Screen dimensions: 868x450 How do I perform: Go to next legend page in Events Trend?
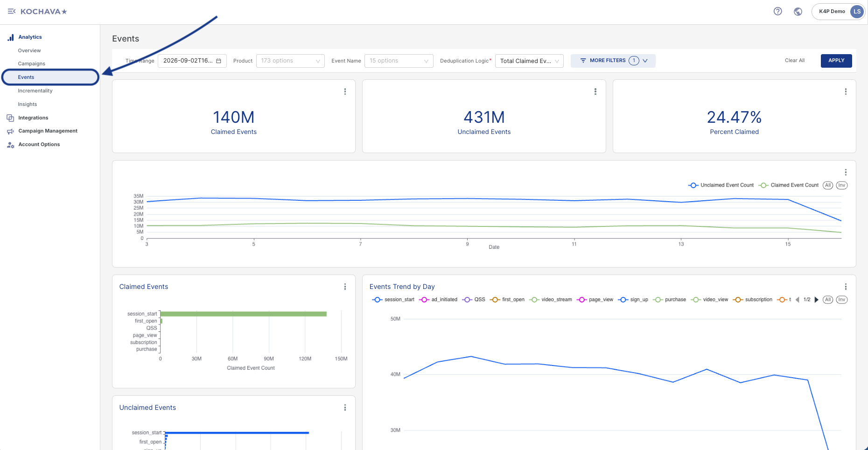[x=816, y=300]
